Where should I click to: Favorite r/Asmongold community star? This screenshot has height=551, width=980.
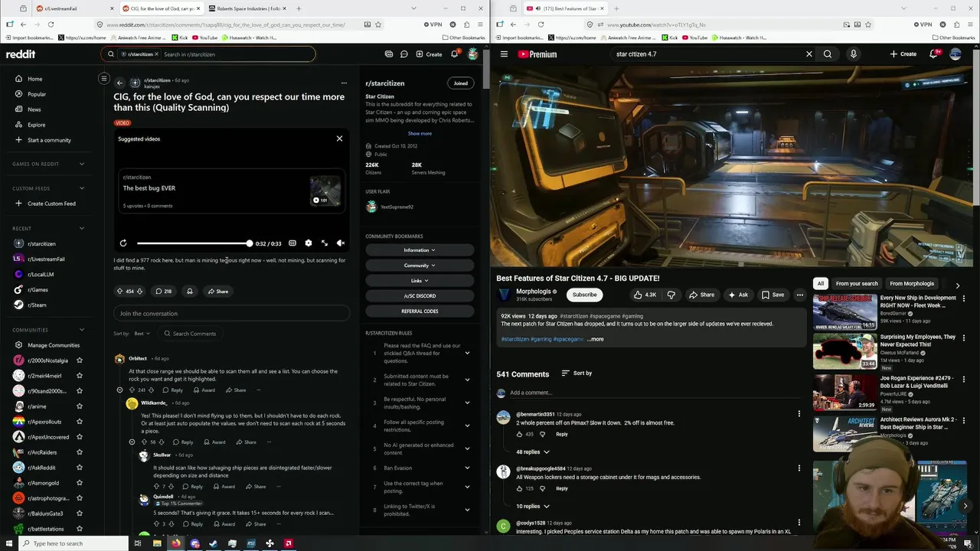pyautogui.click(x=80, y=483)
